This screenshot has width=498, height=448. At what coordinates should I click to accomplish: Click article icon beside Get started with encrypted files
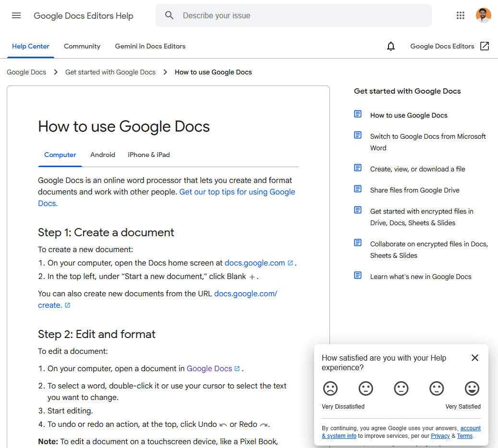[358, 210]
